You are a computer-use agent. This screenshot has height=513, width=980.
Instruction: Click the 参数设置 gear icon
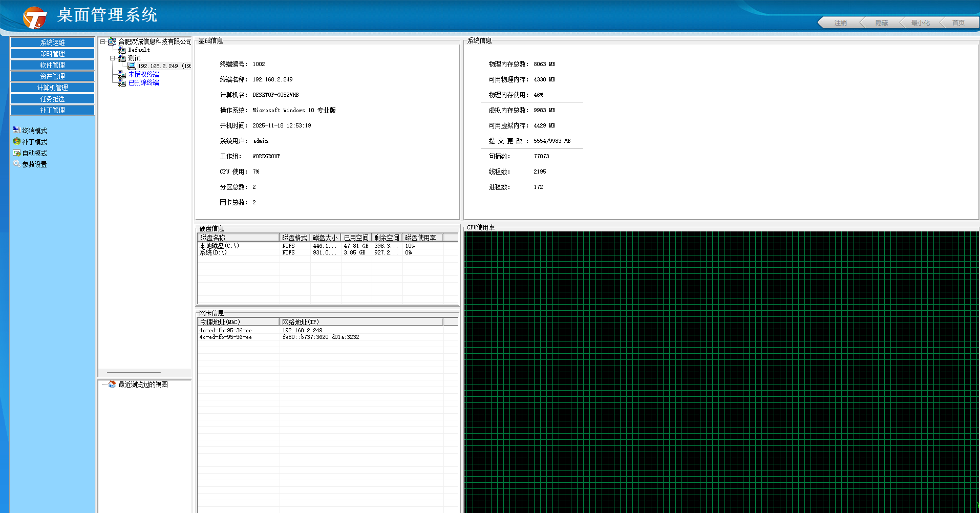point(16,164)
